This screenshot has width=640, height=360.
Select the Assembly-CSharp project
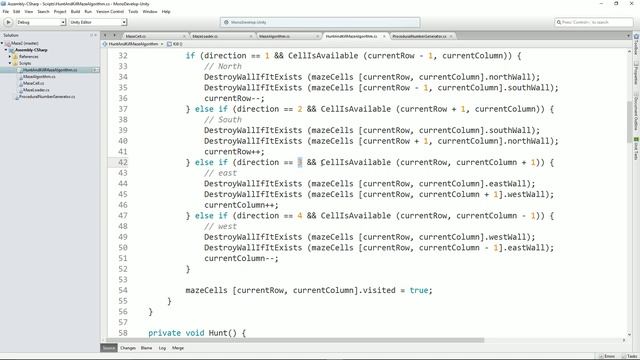click(31, 50)
